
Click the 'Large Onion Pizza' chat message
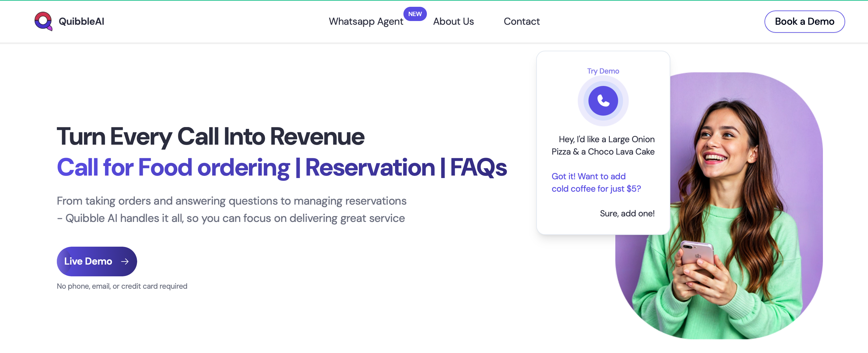(x=603, y=145)
